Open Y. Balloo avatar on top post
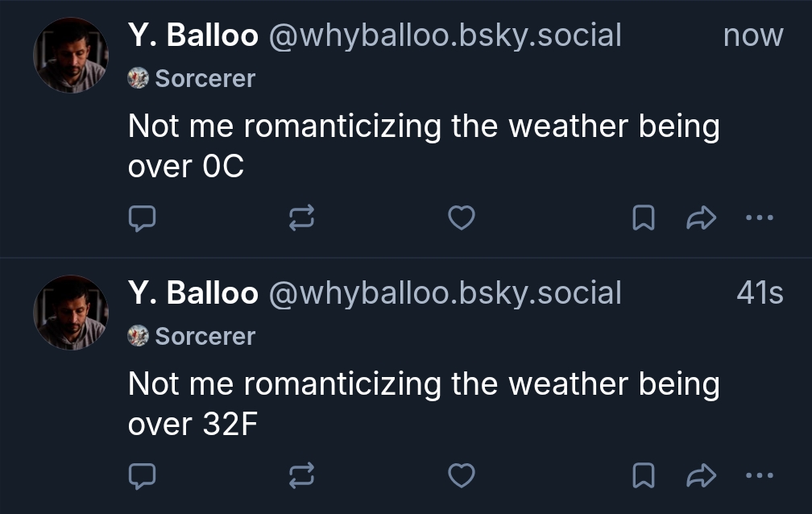Screen dimensions: 812x514 pos(70,56)
